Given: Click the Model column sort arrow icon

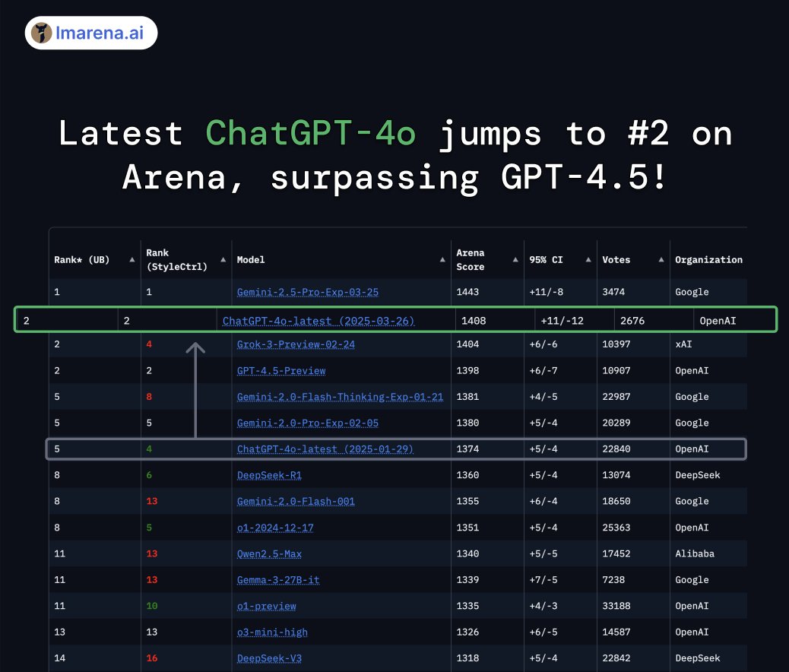Looking at the screenshot, I should [442, 259].
